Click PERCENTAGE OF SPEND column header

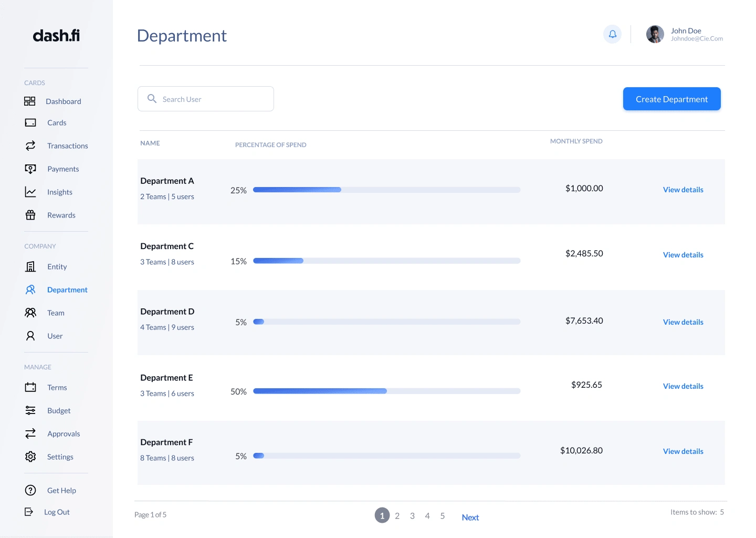(270, 145)
